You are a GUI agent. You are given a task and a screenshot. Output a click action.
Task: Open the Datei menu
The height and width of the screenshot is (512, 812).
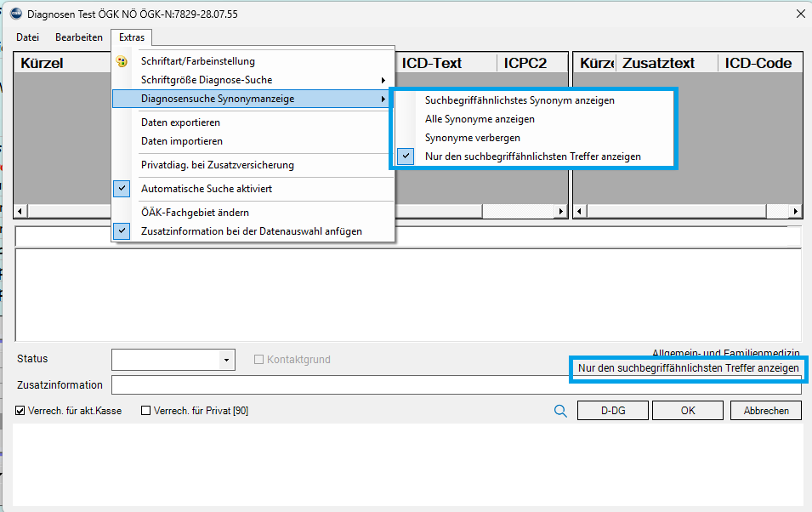pyautogui.click(x=28, y=37)
